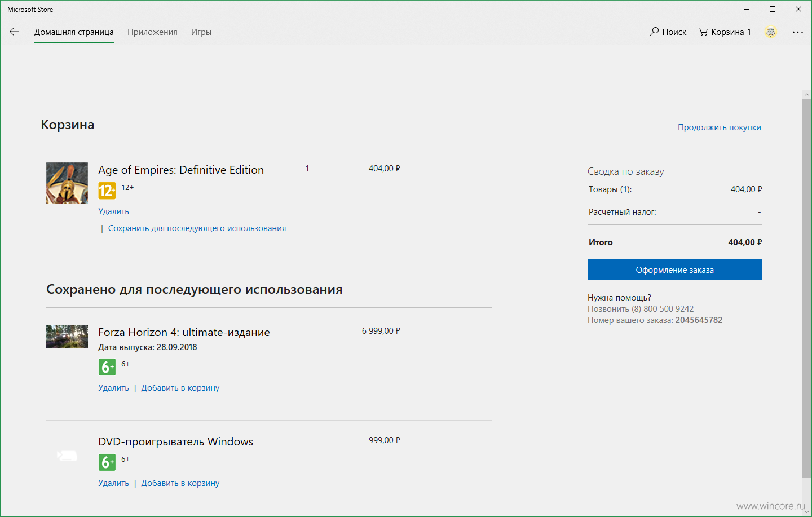Switch to the Домашняя страница tab

click(74, 32)
